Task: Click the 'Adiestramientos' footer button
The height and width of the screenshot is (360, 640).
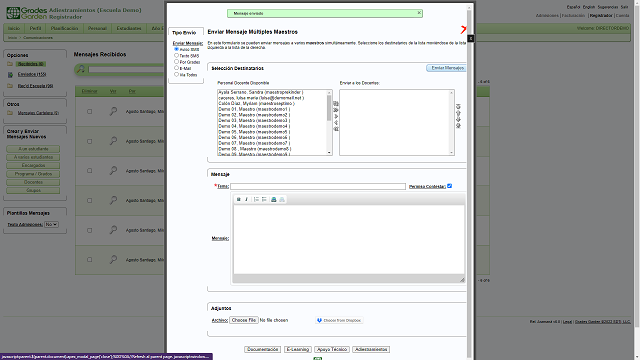Action: point(371,349)
